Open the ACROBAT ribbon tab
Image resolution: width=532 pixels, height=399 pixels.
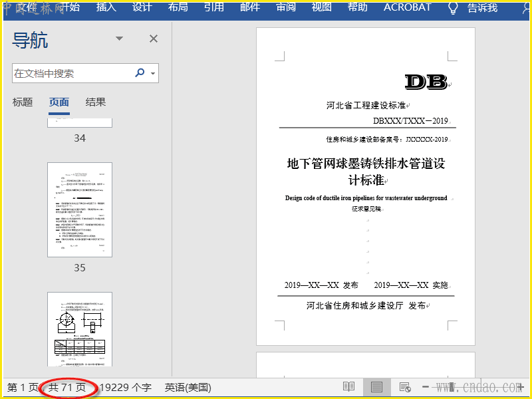408,7
